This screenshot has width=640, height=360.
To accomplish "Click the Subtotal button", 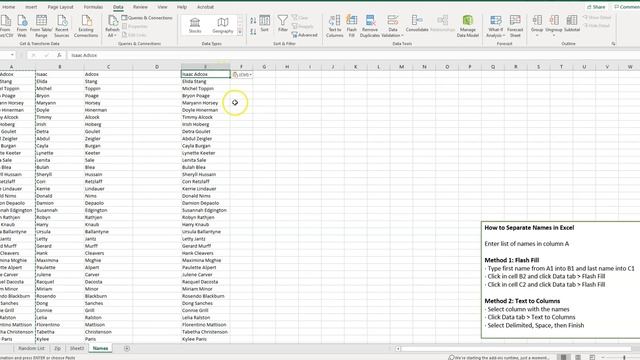I will coord(572,23).
